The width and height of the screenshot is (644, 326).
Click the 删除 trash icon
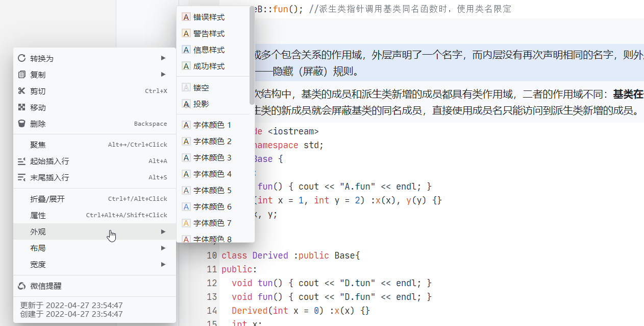click(x=21, y=124)
